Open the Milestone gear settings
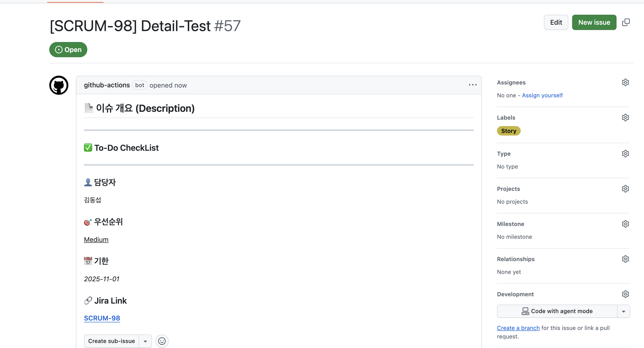The height and width of the screenshot is (348, 644). coord(625,224)
